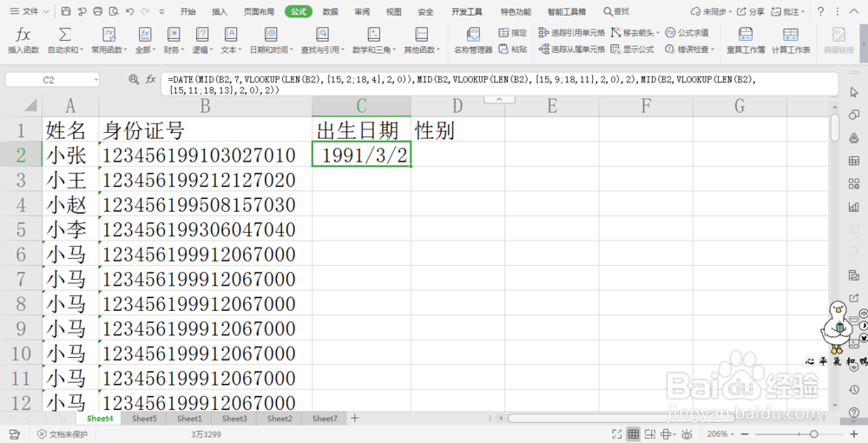
Task: Select column D header
Action: [x=457, y=106]
